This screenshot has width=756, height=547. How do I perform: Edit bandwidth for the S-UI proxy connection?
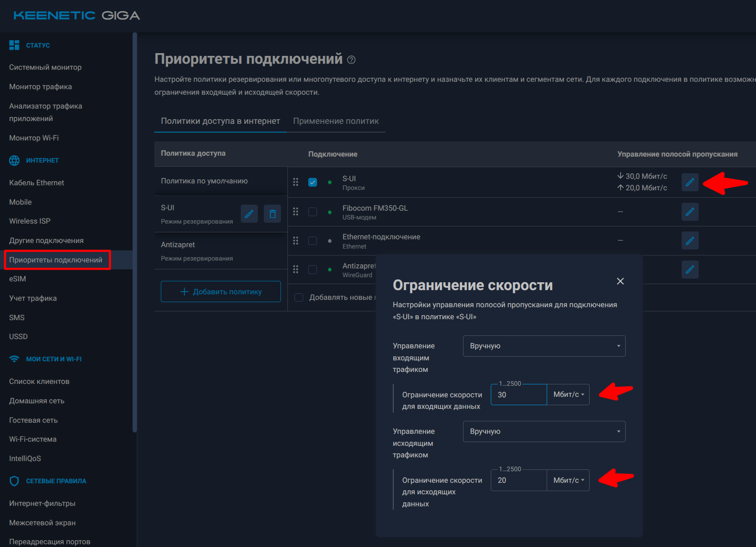click(689, 182)
